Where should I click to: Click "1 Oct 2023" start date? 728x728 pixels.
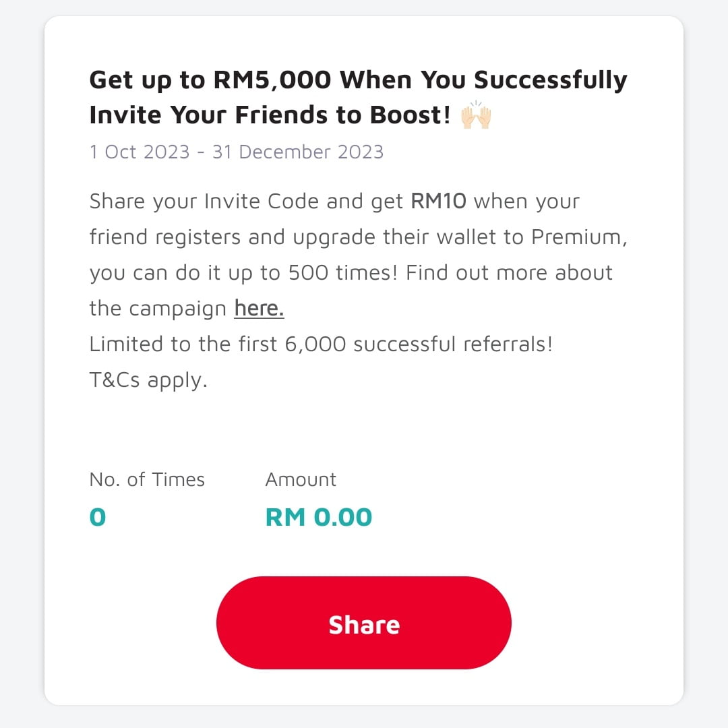click(x=140, y=152)
